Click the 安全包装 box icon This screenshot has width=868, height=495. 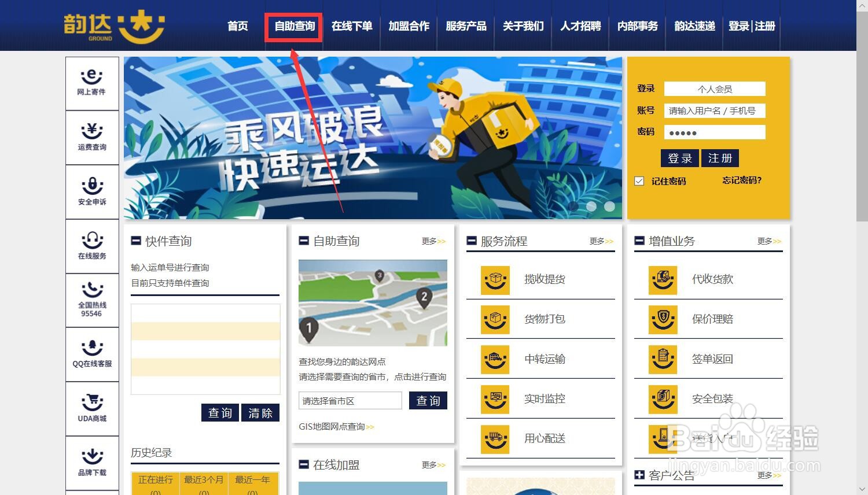663,400
